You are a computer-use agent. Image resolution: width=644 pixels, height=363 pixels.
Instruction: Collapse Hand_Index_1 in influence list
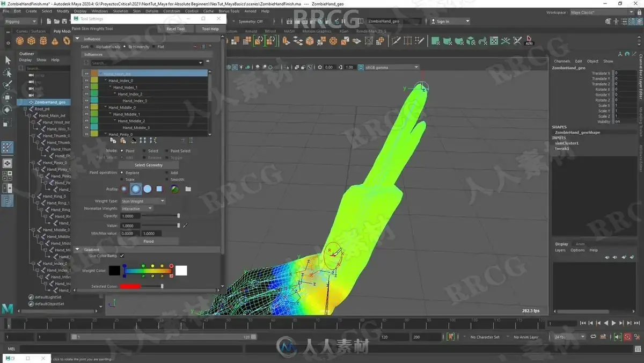[x=111, y=87]
